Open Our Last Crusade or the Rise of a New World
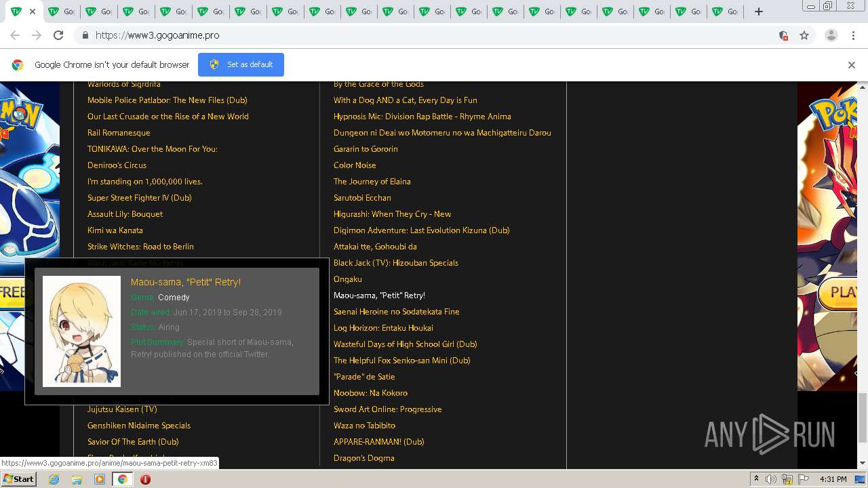 tap(168, 117)
